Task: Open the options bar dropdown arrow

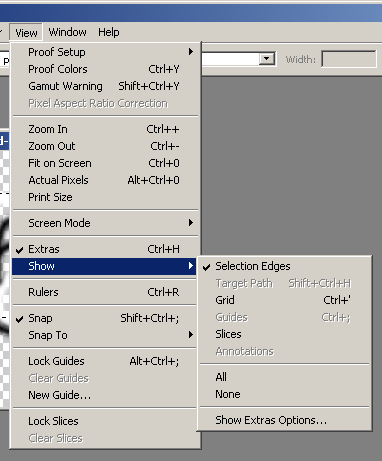Action: 266,59
